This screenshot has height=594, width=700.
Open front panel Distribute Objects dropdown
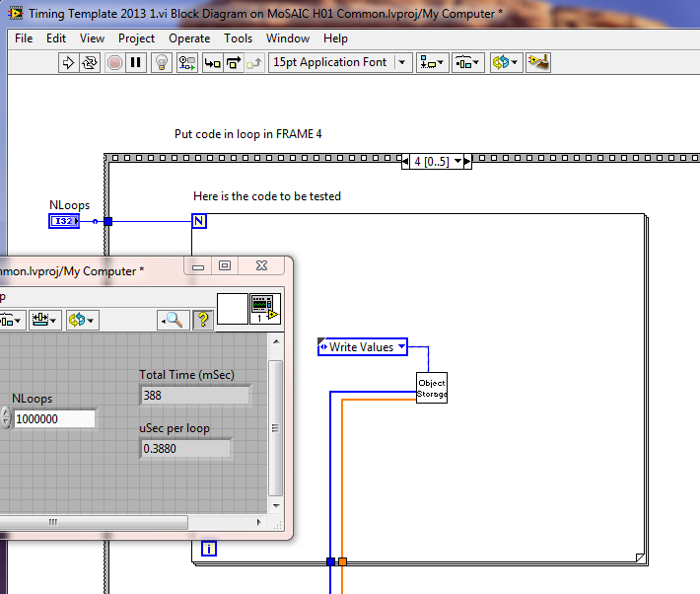11,320
